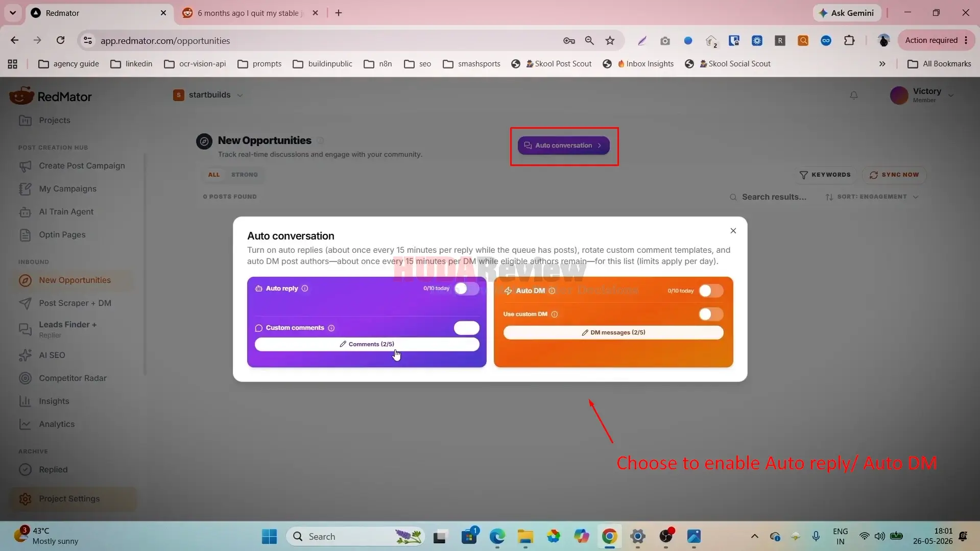Enable the Use custom DM switch
The image size is (980, 551).
pos(711,314)
